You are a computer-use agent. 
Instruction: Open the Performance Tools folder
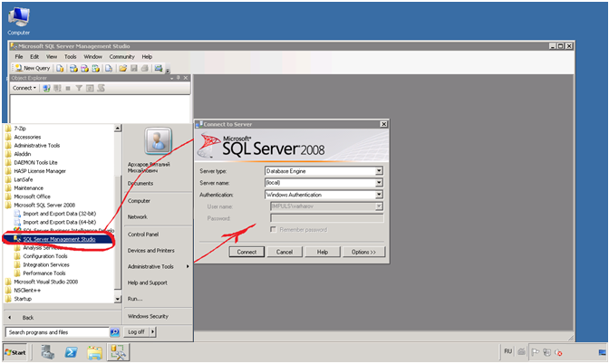click(x=44, y=273)
